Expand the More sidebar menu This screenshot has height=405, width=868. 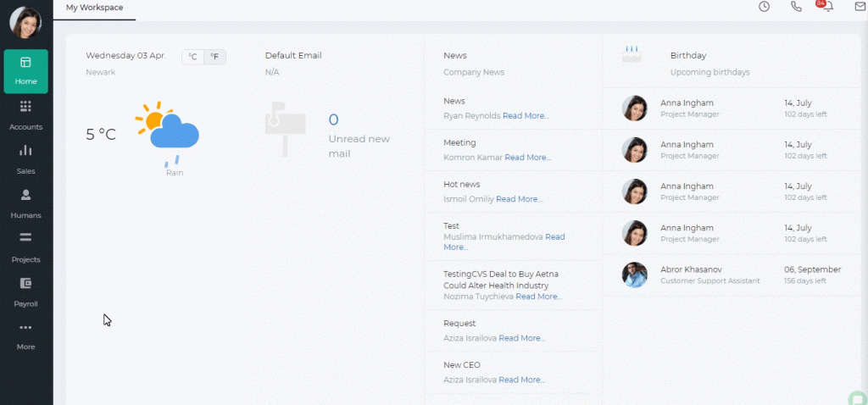click(x=25, y=336)
